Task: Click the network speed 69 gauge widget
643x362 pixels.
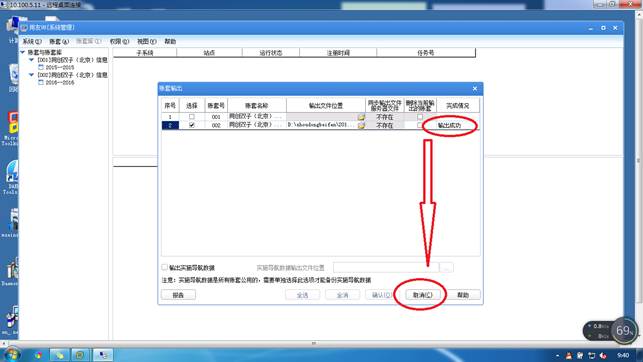Action: click(624, 330)
